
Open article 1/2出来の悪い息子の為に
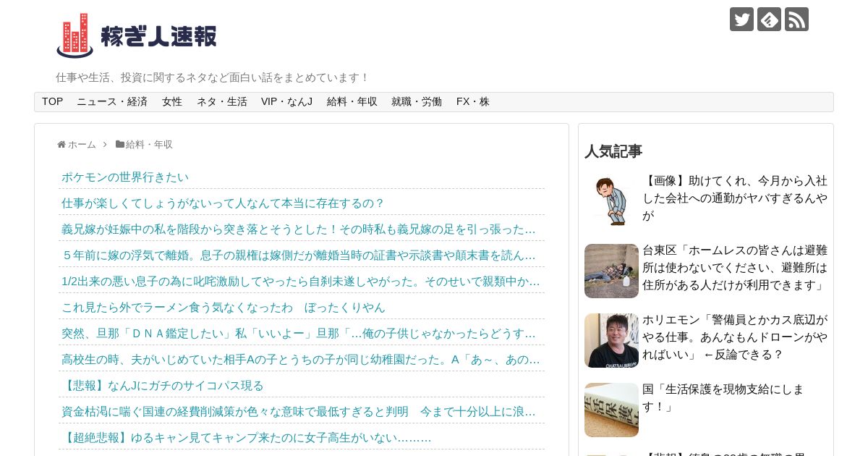(301, 282)
